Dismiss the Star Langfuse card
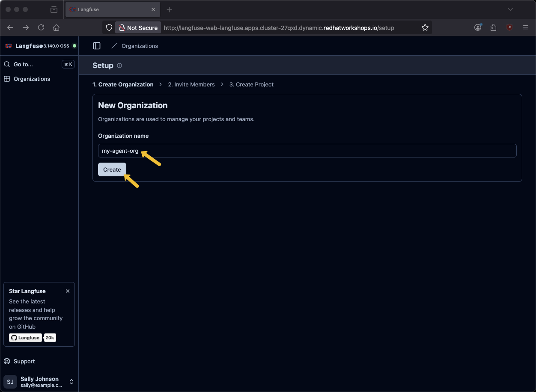This screenshot has width=536, height=392. point(68,291)
